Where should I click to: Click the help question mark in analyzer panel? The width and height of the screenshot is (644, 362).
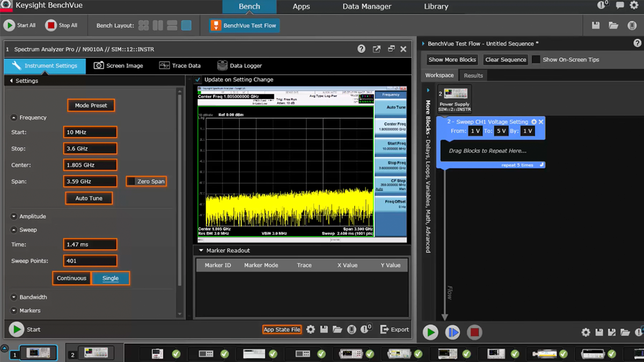pyautogui.click(x=362, y=49)
